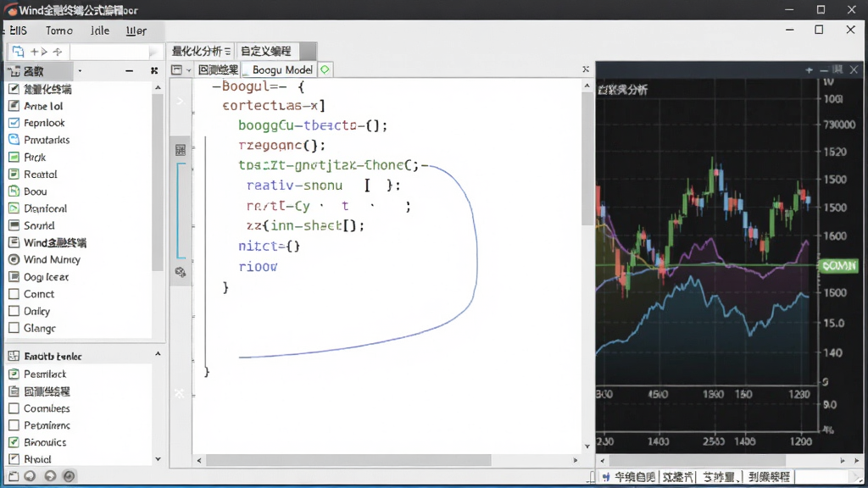Open the functions panel header dropdown arrow
The width and height of the screenshot is (868, 488).
click(x=80, y=71)
